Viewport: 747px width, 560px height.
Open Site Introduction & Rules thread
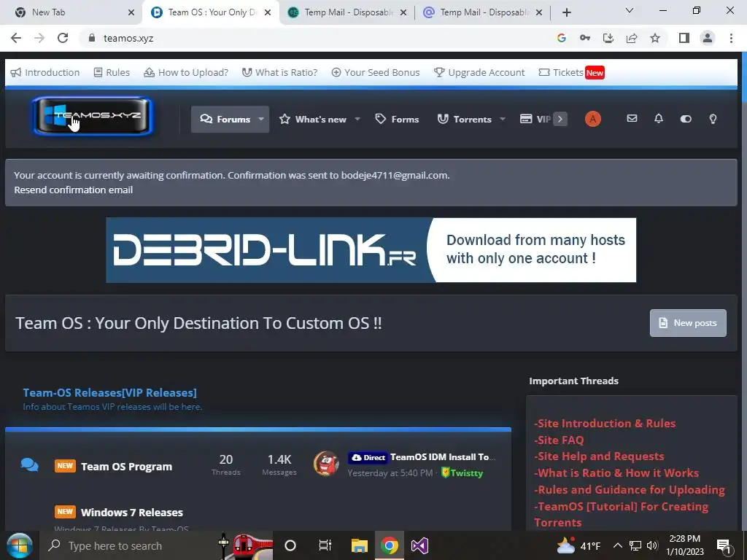click(x=605, y=424)
